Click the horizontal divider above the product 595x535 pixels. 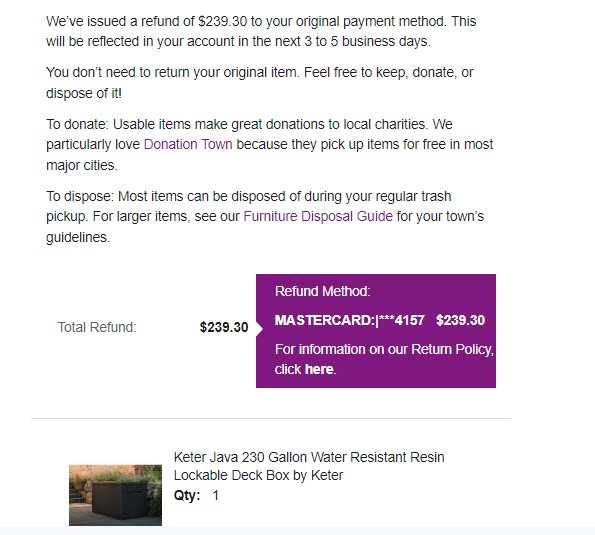[x=271, y=419]
